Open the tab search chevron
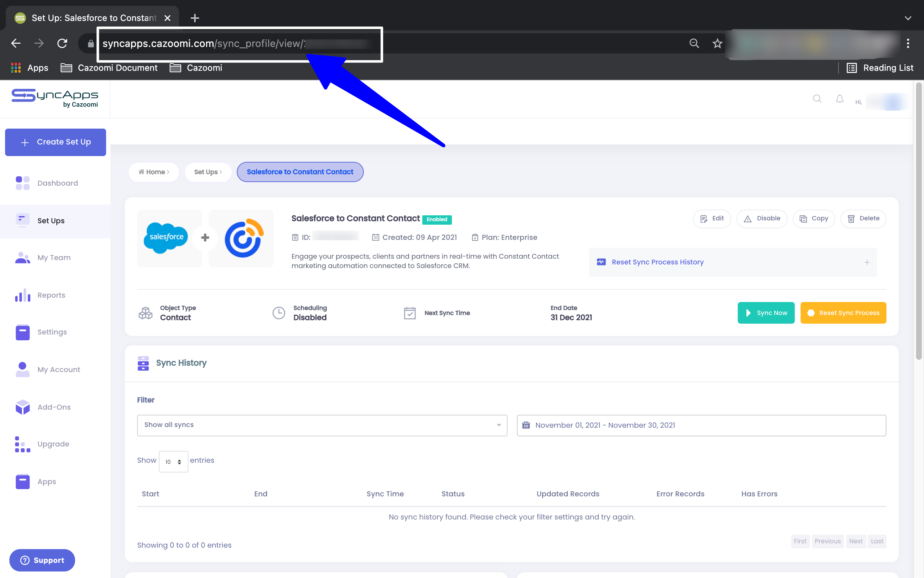This screenshot has height=578, width=924. [908, 18]
